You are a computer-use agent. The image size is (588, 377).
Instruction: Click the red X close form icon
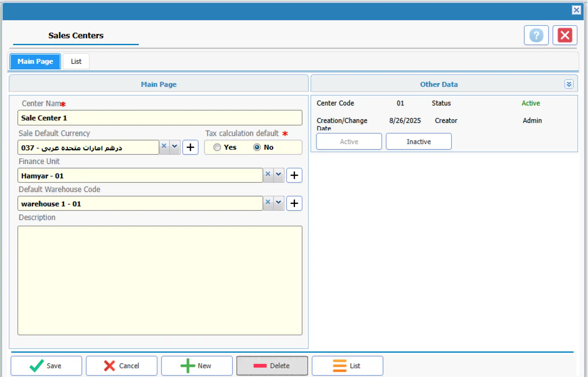pos(565,35)
